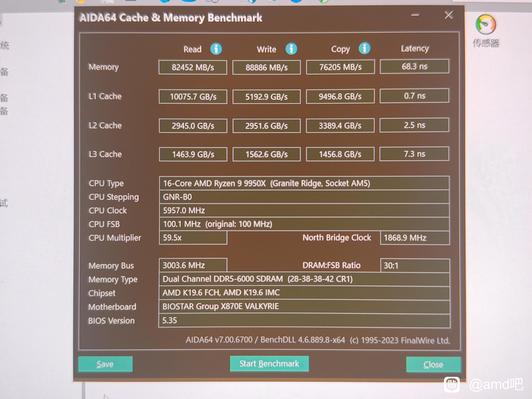Image resolution: width=532 pixels, height=399 pixels.
Task: Open the sensor gauge icon beside the window
Action: (x=486, y=24)
